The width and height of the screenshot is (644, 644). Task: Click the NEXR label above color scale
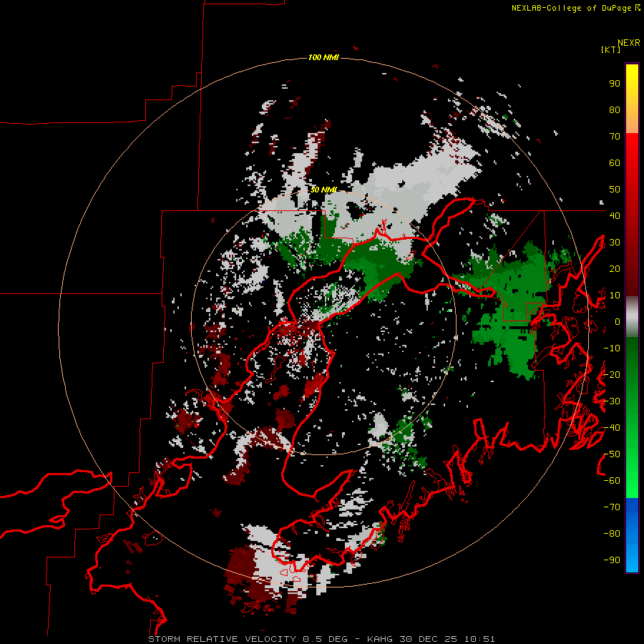(x=628, y=43)
